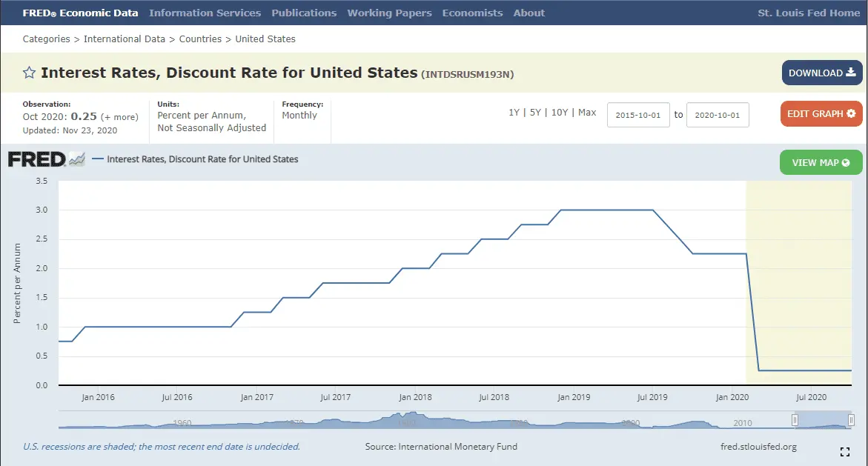
Task: Open St. Louis Fed Home link
Action: click(809, 13)
